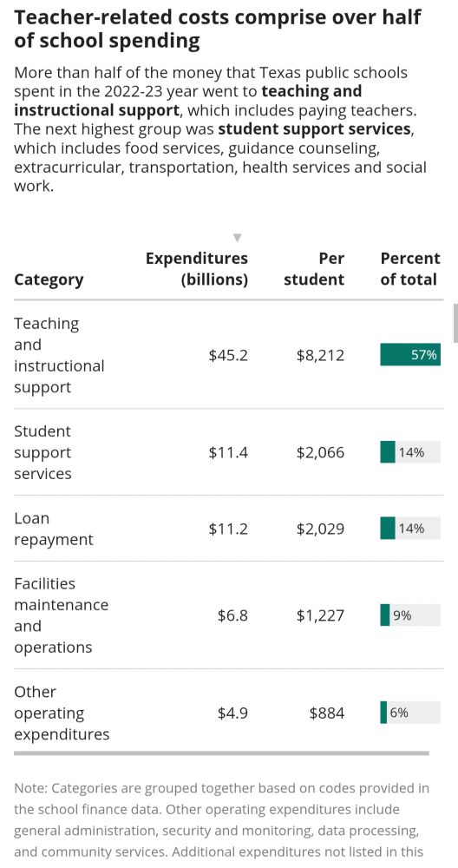Select the Student support services row label

43,452
